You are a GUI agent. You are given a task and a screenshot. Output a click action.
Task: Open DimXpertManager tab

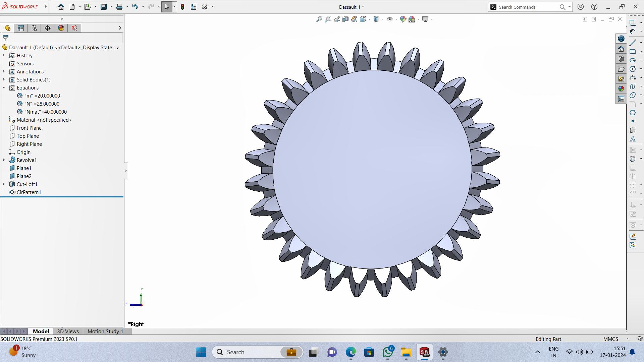click(x=48, y=28)
